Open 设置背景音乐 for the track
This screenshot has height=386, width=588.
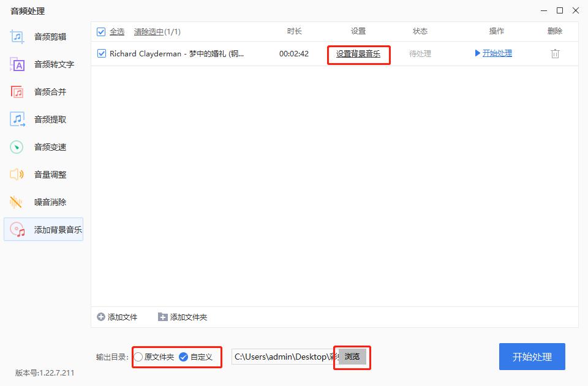[x=358, y=53]
